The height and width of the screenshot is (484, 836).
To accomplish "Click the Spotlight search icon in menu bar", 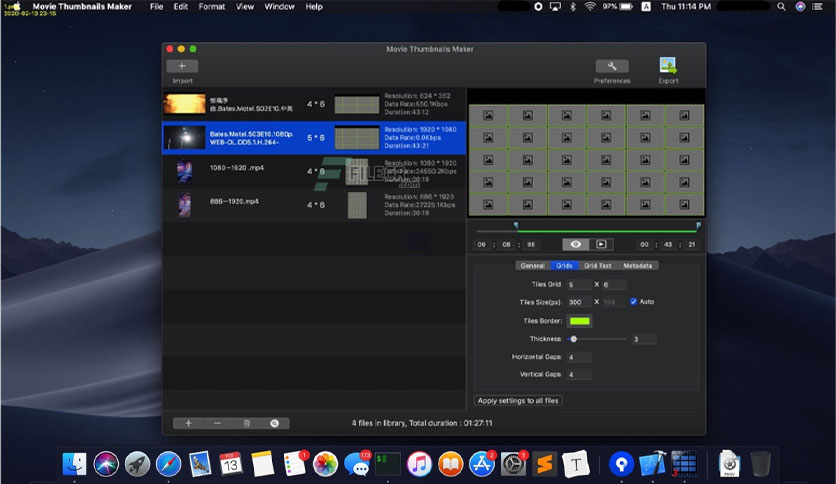I will pyautogui.click(x=781, y=6).
